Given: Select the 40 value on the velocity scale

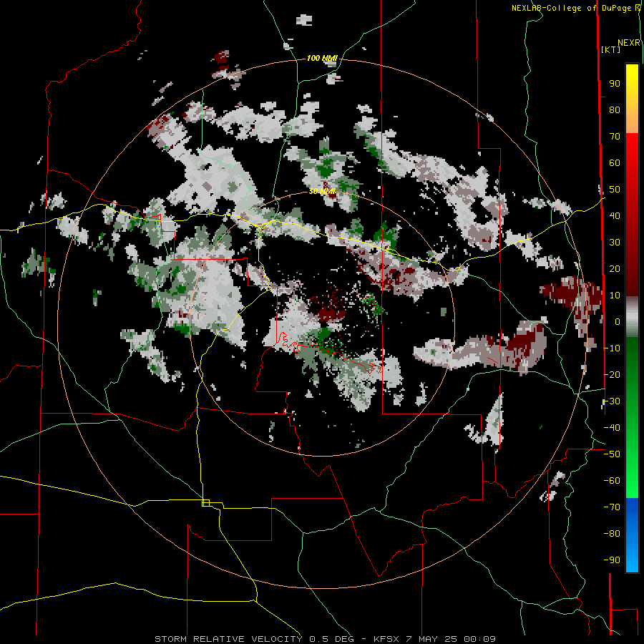Looking at the screenshot, I should 615,216.
